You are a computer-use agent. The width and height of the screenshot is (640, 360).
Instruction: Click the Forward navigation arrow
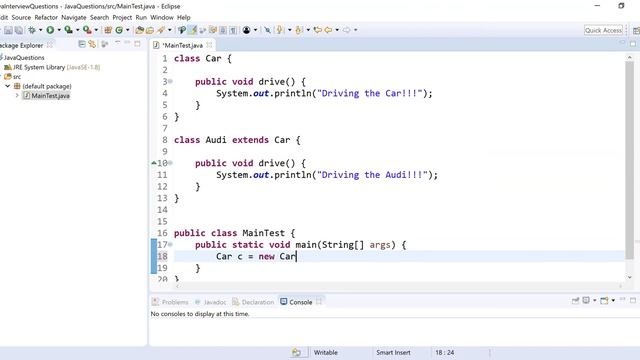[x=347, y=30]
